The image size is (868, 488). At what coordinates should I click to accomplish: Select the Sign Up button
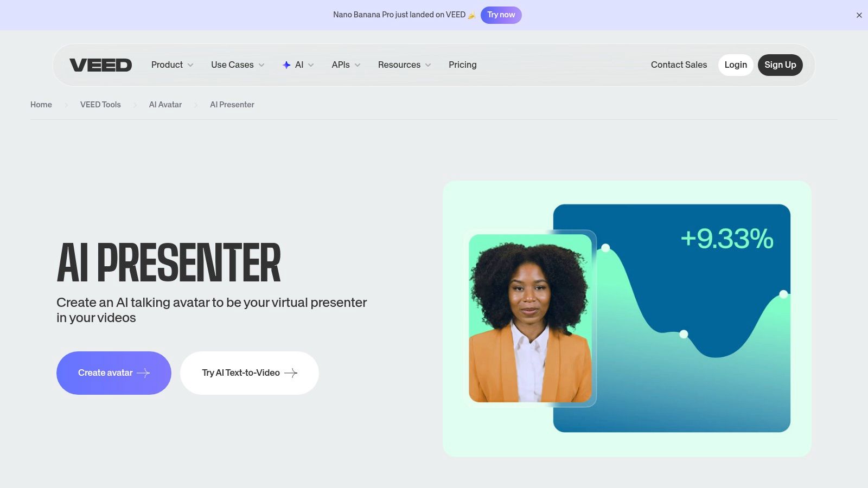[x=780, y=65]
